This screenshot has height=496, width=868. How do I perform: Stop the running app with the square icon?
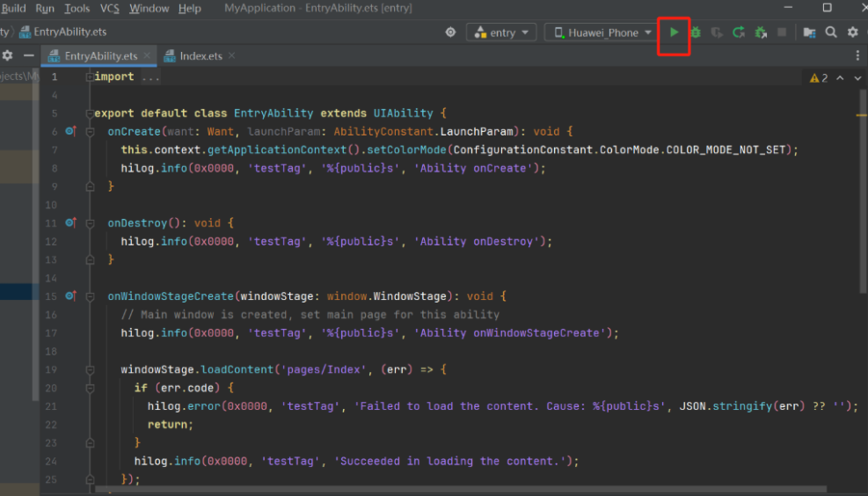(x=782, y=33)
